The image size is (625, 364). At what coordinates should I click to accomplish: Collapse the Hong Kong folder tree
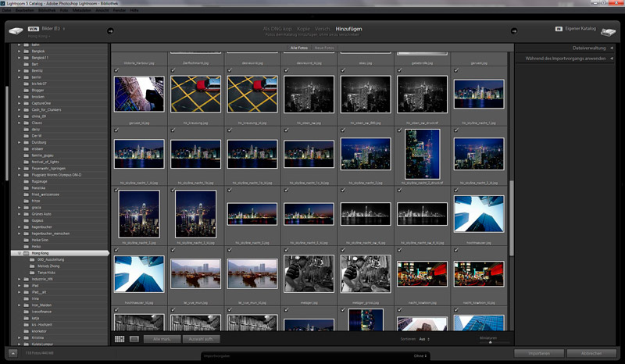click(x=18, y=254)
